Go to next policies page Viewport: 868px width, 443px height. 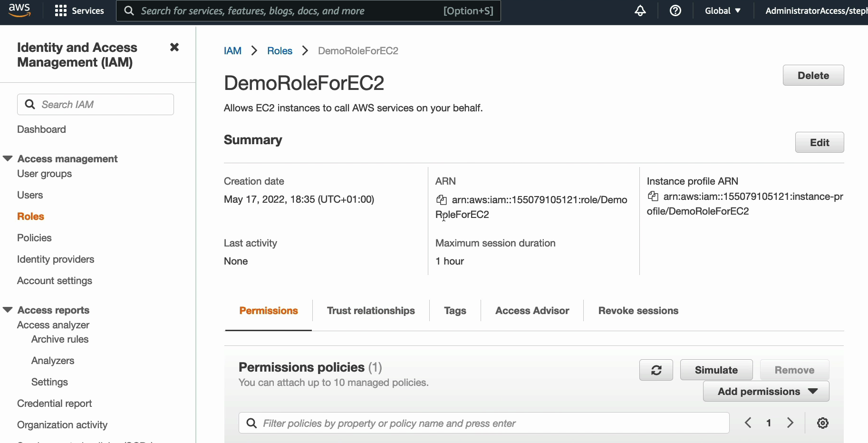(x=790, y=423)
